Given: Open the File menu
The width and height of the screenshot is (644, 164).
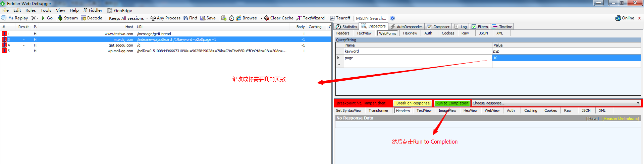Looking at the screenshot, I should (x=6, y=10).
